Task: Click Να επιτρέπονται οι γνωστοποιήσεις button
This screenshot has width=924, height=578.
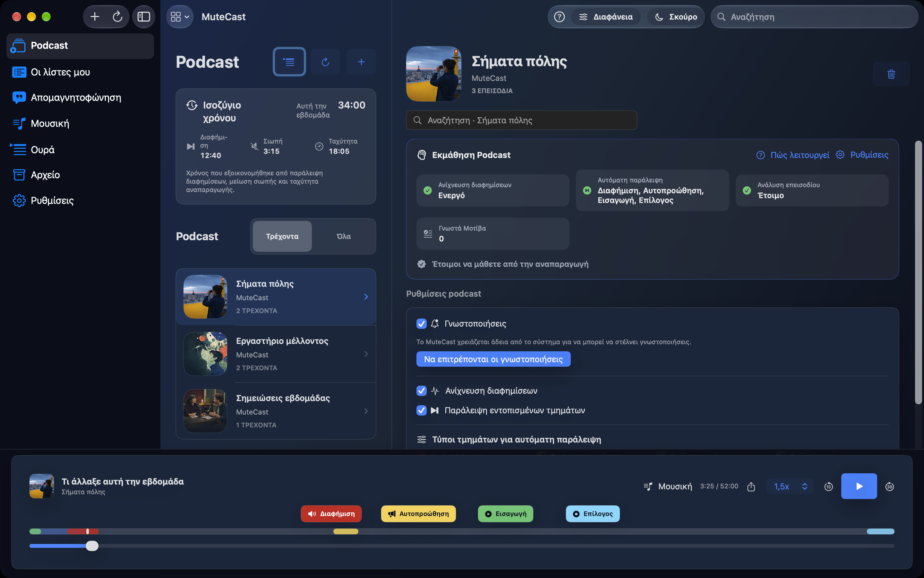Action: pos(493,359)
